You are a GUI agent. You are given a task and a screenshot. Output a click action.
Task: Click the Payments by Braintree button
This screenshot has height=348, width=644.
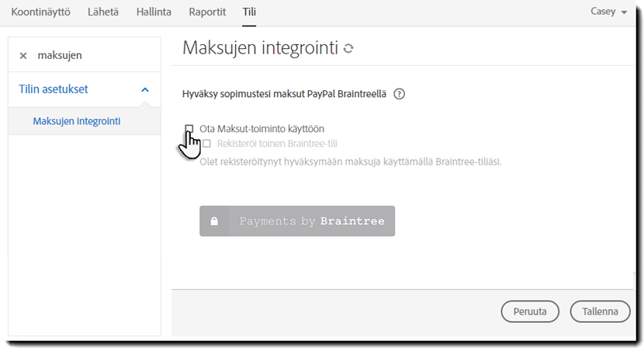pyautogui.click(x=297, y=221)
